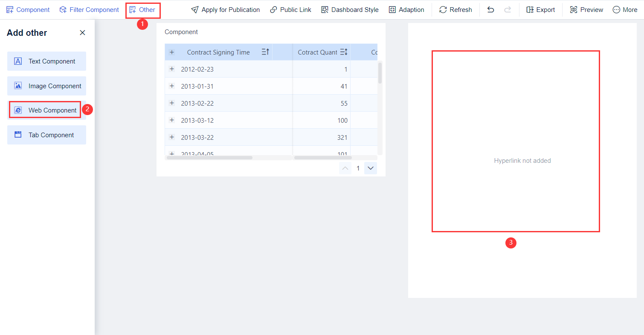Click the page number input field
This screenshot has height=335, width=644.
[x=358, y=168]
